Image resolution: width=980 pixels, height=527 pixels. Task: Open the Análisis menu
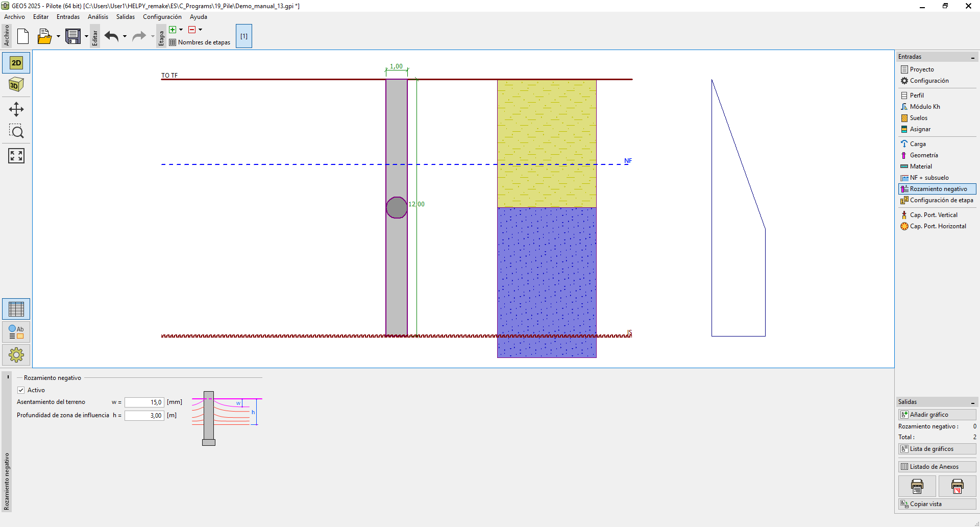click(x=97, y=17)
